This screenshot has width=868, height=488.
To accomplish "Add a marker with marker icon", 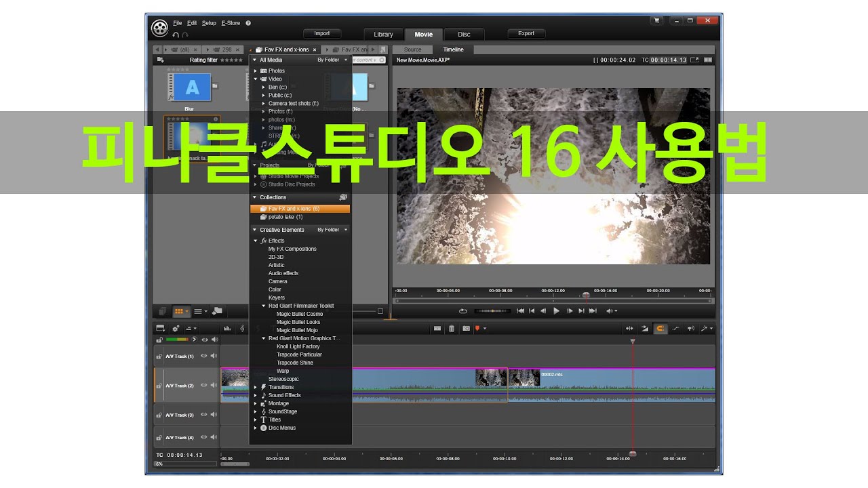I will pos(477,329).
